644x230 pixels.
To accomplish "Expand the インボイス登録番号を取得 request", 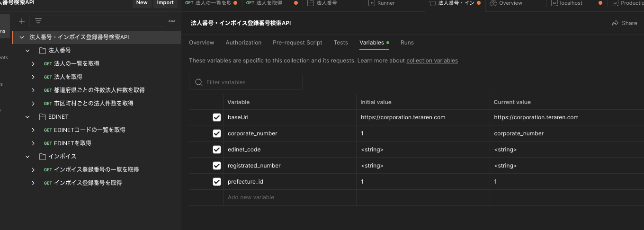I will coord(33,183).
